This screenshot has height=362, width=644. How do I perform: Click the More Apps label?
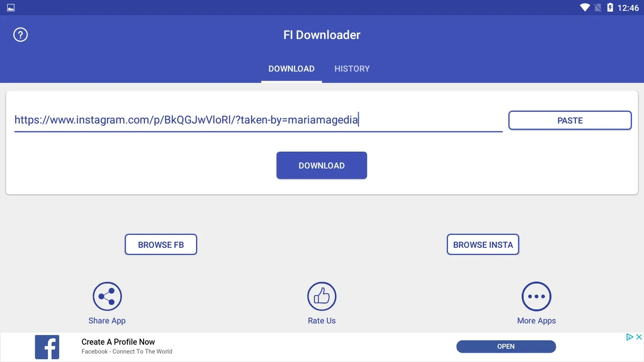click(x=536, y=321)
